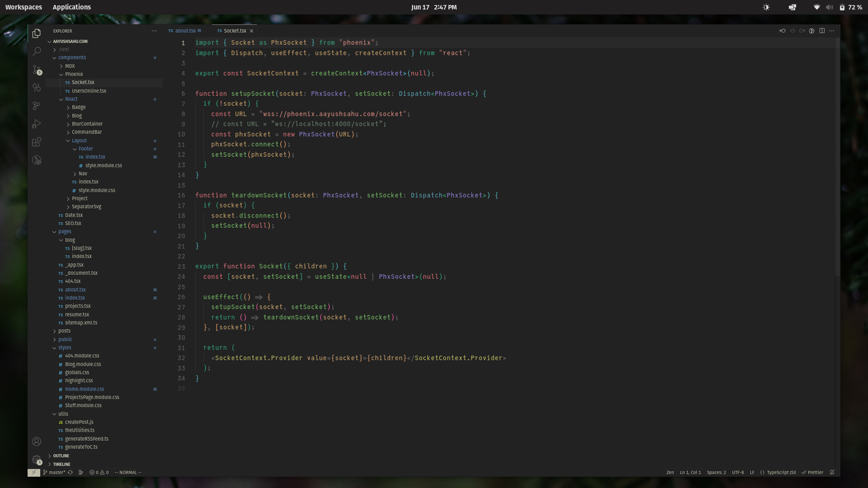Toggle Prettier formatter status item
Image resolution: width=868 pixels, height=488 pixels.
(x=812, y=472)
